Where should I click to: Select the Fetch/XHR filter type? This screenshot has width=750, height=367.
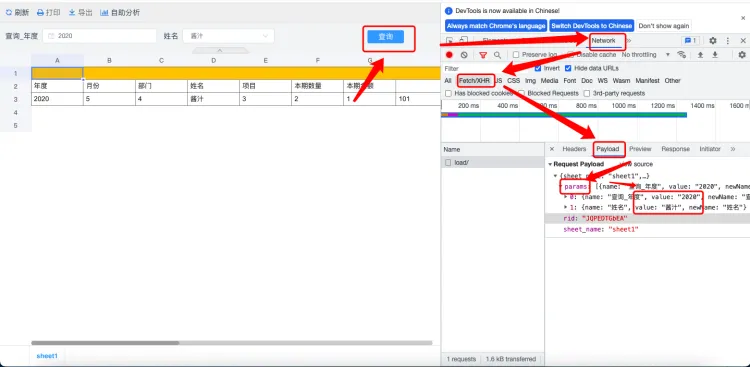point(474,81)
